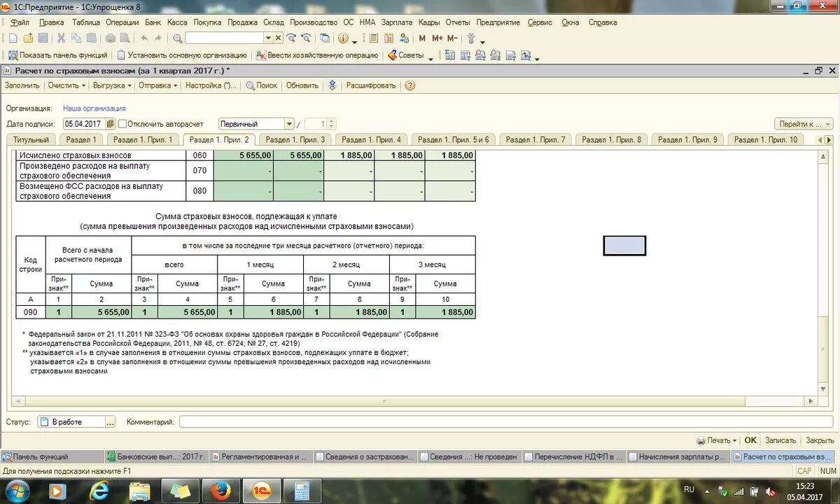Click Показать панель функций
This screenshot has width=840, height=504.
(x=58, y=55)
